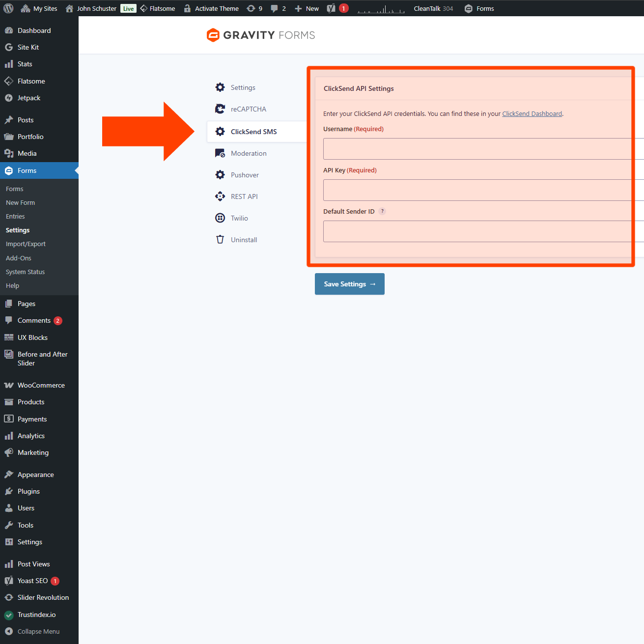Expand the My Sites admin bar menu
Image resolution: width=644 pixels, height=644 pixels.
pyautogui.click(x=39, y=8)
